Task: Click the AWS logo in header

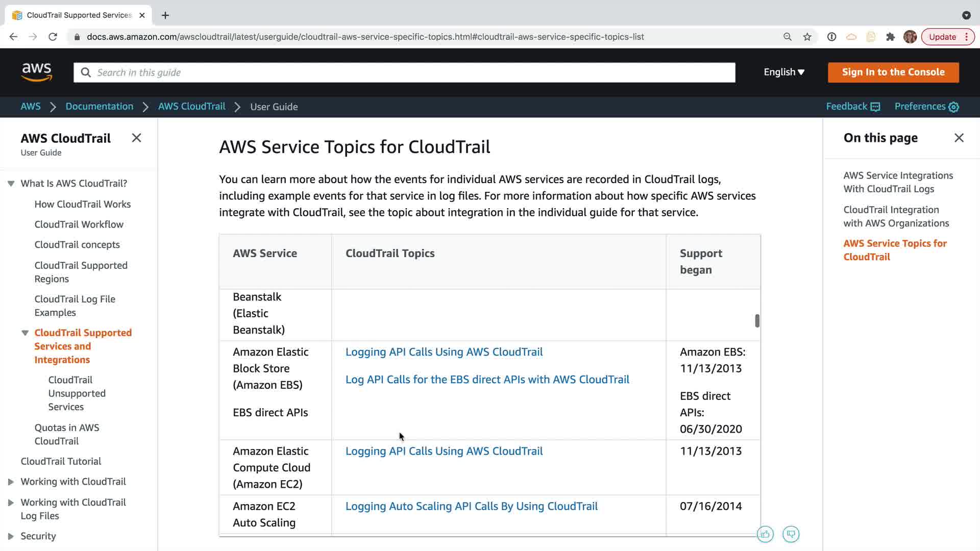Action: tap(37, 72)
